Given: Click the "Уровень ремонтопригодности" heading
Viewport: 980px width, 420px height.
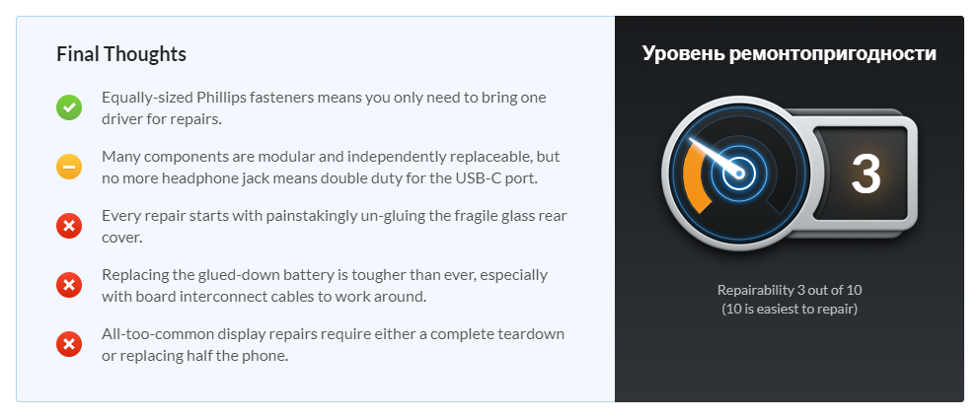Looking at the screenshot, I should point(789,54).
